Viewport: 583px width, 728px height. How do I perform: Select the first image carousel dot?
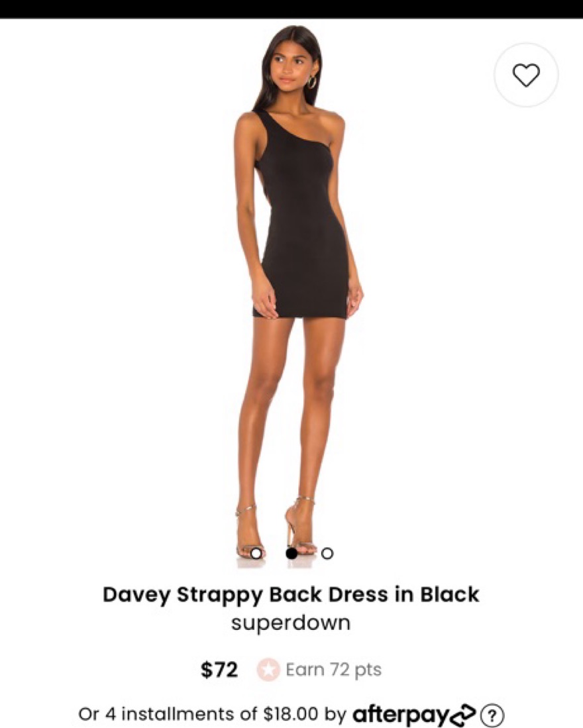pos(256,553)
